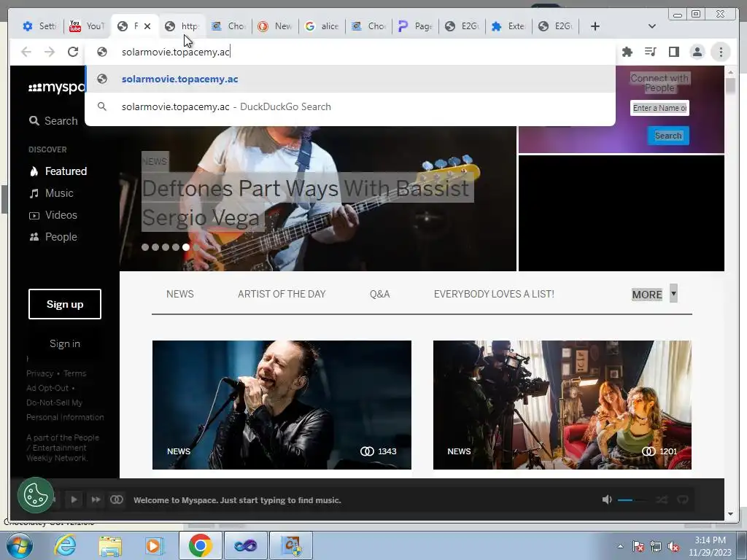The width and height of the screenshot is (747, 560).
Task: Open the Terms link
Action: (x=75, y=373)
